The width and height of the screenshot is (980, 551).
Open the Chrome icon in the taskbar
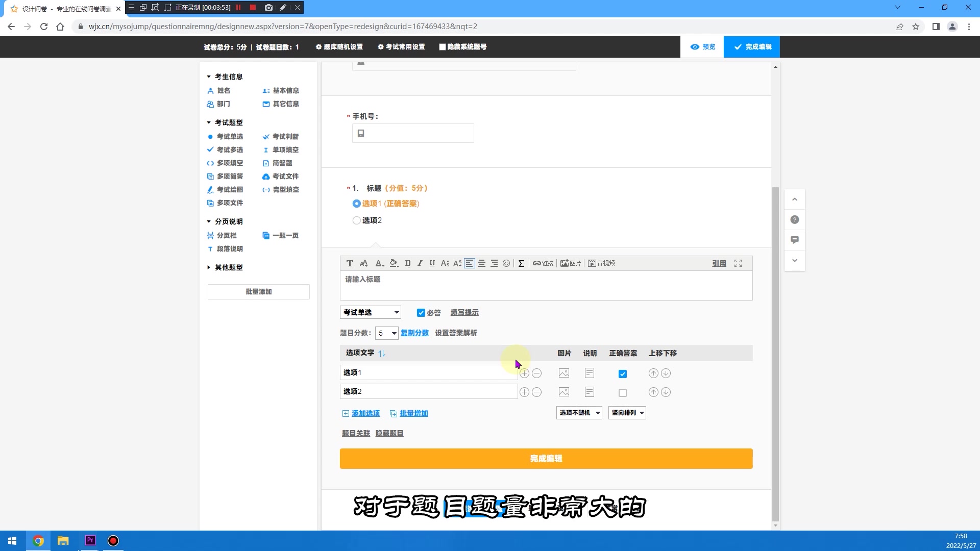tap(38, 541)
